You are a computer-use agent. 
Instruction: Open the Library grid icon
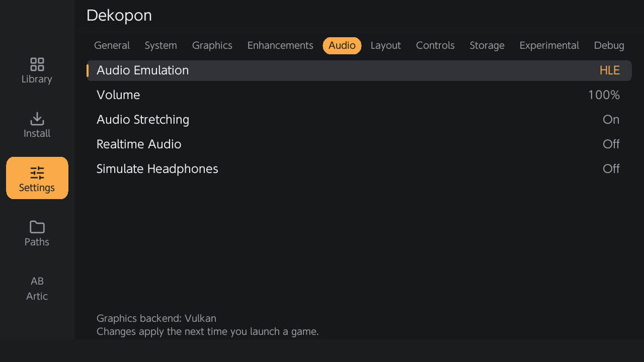pyautogui.click(x=37, y=64)
